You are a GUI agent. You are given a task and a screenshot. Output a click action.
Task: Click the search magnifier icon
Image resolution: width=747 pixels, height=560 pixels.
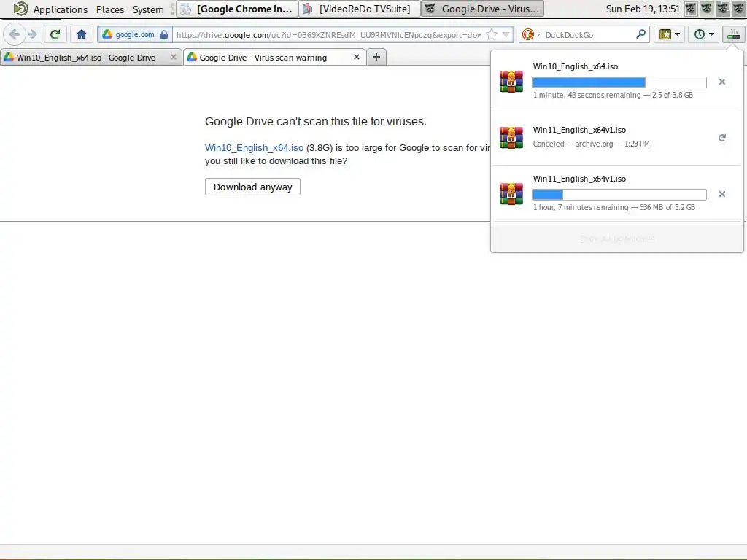(x=640, y=34)
